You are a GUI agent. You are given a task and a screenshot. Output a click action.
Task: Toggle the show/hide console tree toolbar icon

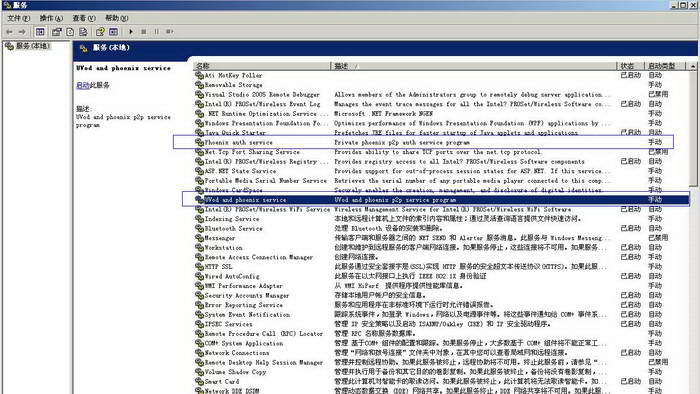click(x=40, y=32)
